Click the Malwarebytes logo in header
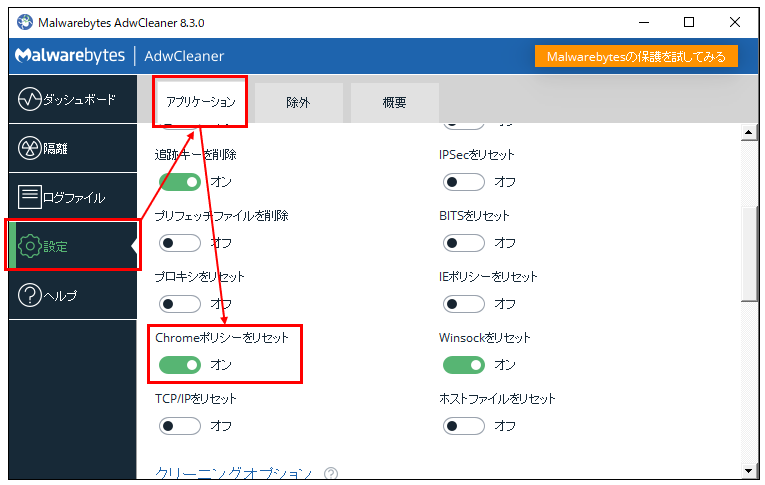765x485 pixels. click(x=70, y=56)
